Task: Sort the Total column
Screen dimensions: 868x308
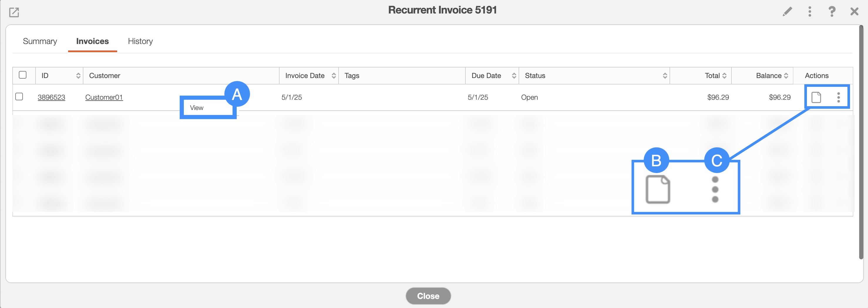Action: [x=724, y=76]
